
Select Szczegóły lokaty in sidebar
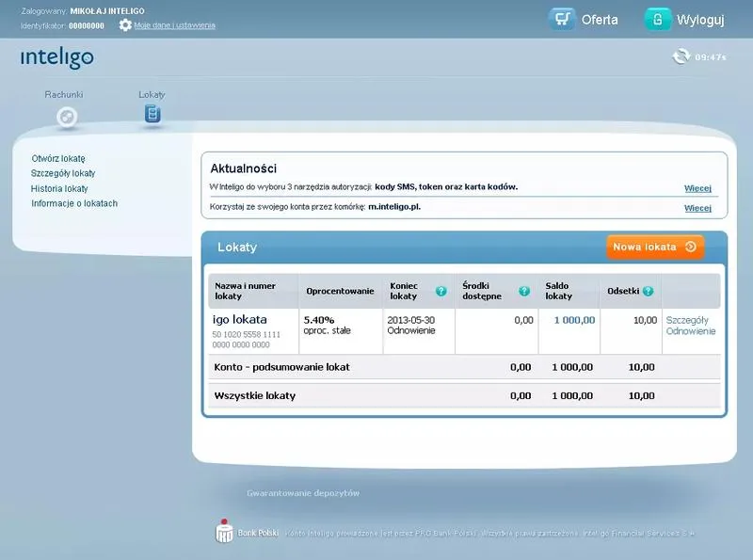pos(63,173)
